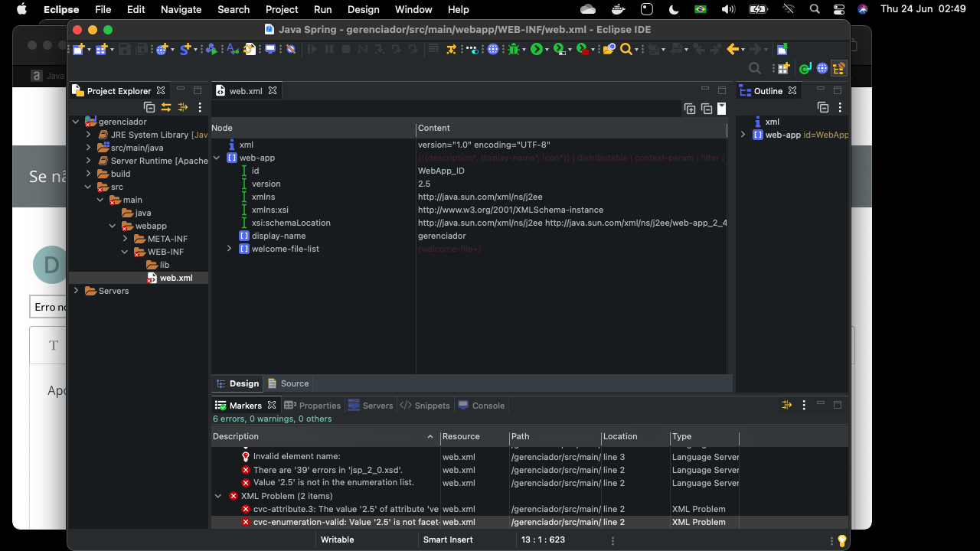Image resolution: width=980 pixels, height=551 pixels.
Task: Open Project Explorer filter icon
Action: pos(183,107)
